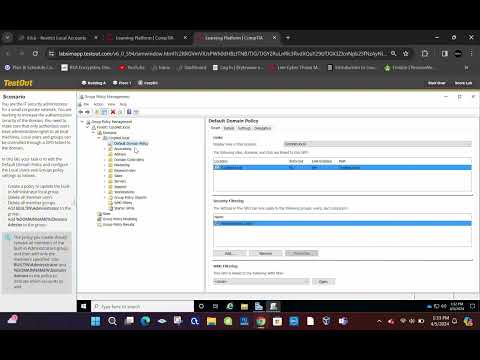
Task: Open the Action menu
Action: 98,104
